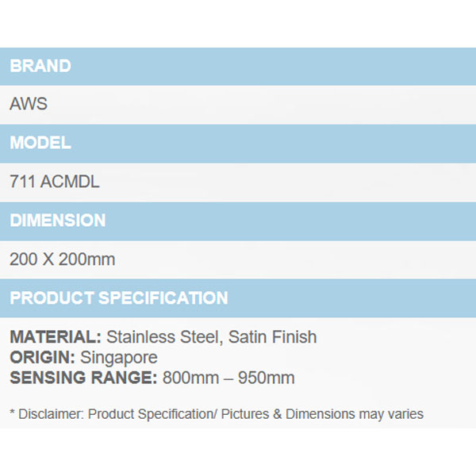Click the word SPECIFICATION in the header
Image resolution: width=476 pixels, height=476 pixels.
tap(163, 298)
